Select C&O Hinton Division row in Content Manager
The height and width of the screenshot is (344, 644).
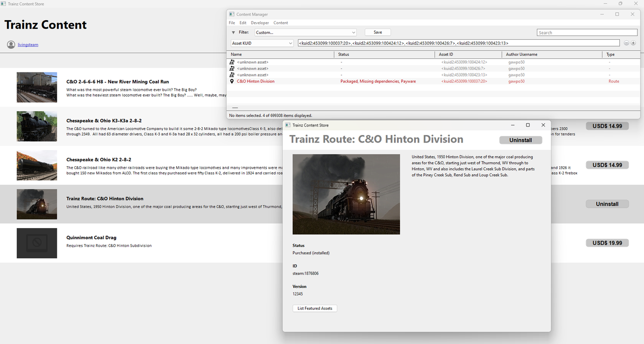433,81
